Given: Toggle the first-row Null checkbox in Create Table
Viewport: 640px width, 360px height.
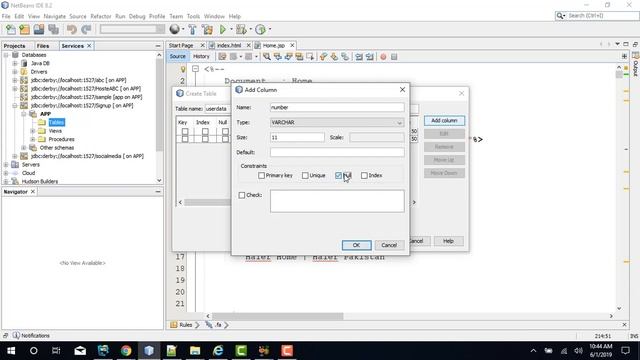Looking at the screenshot, I should [x=225, y=131].
